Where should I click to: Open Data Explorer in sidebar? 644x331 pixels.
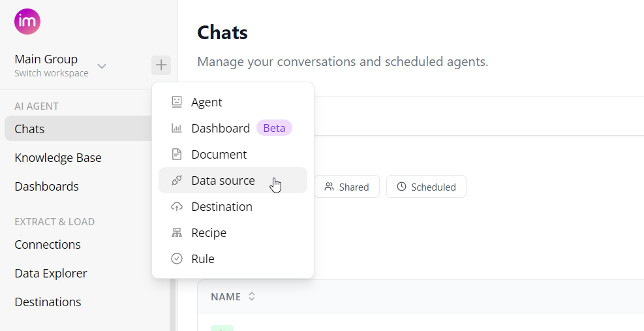[x=51, y=274]
